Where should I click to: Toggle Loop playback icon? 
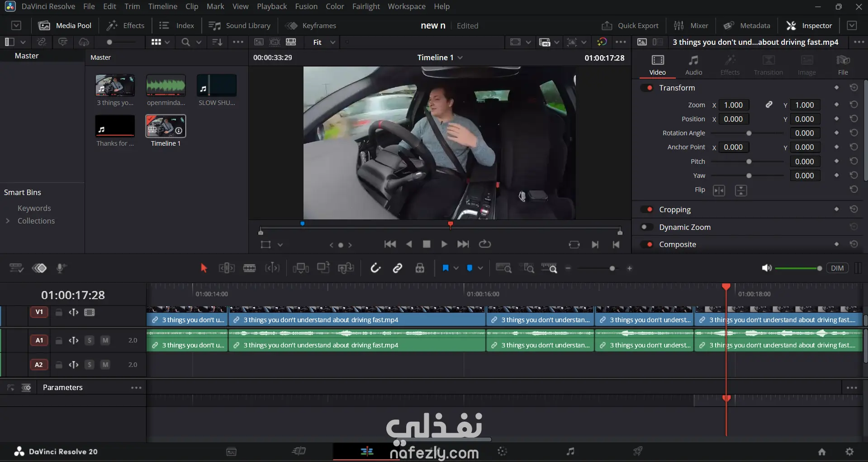[x=485, y=244]
